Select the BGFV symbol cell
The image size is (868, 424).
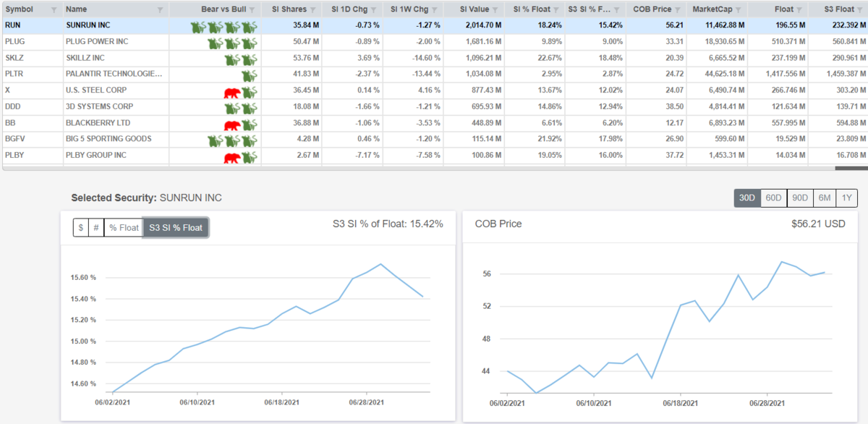point(32,138)
